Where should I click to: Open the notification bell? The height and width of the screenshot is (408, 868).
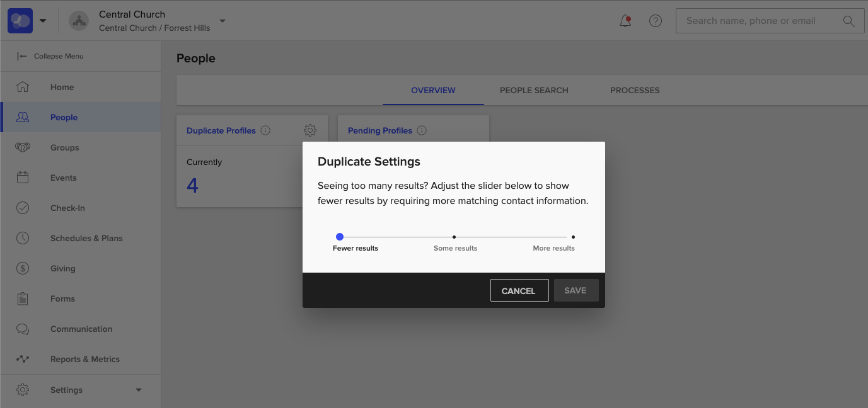coord(625,20)
